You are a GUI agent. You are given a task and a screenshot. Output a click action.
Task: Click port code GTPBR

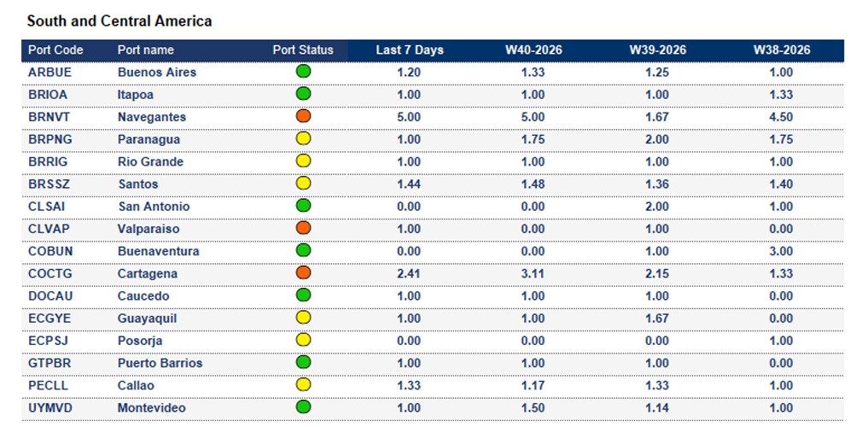50,363
